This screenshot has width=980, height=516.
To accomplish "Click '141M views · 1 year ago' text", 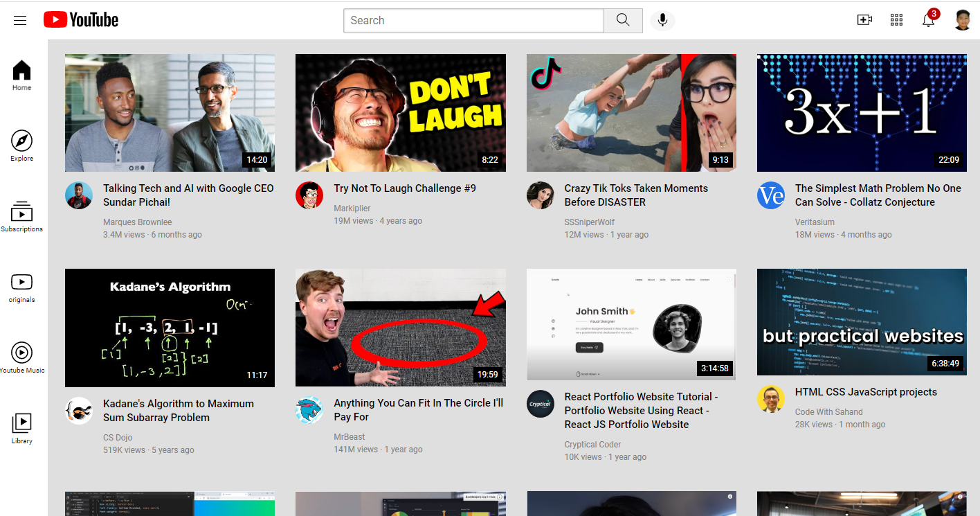I will coord(378,450).
